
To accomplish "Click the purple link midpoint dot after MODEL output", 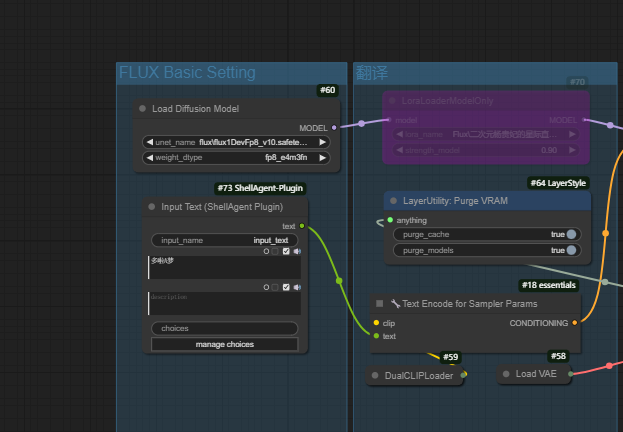I will [x=362, y=124].
